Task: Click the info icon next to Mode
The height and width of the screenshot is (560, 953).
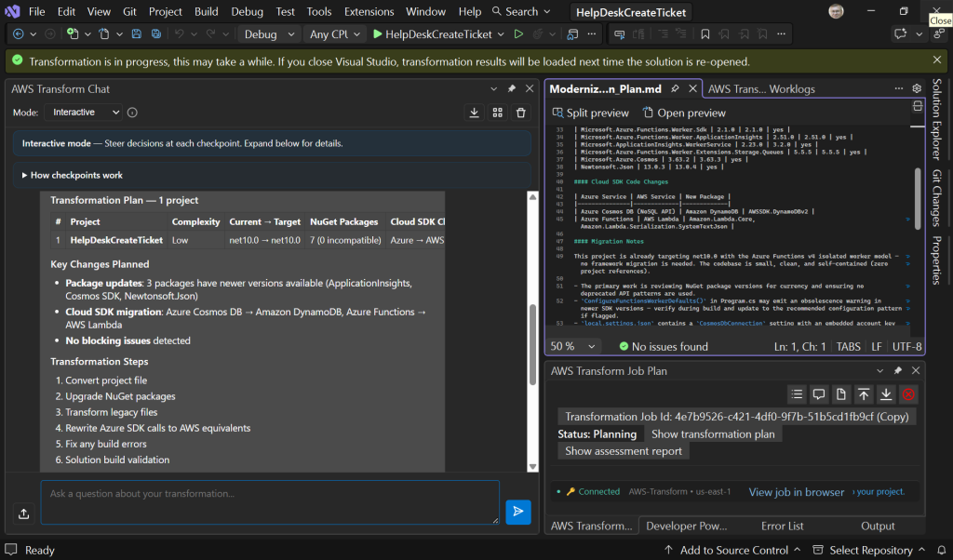Action: pos(132,113)
